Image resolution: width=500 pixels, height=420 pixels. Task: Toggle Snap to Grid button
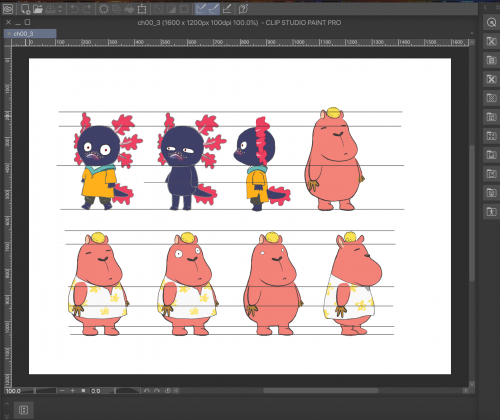point(227,9)
